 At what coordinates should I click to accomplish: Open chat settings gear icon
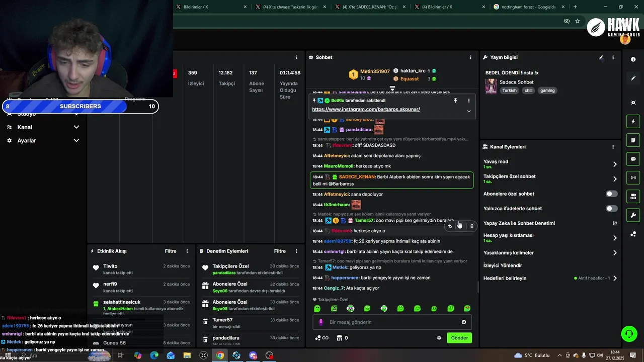click(439, 338)
